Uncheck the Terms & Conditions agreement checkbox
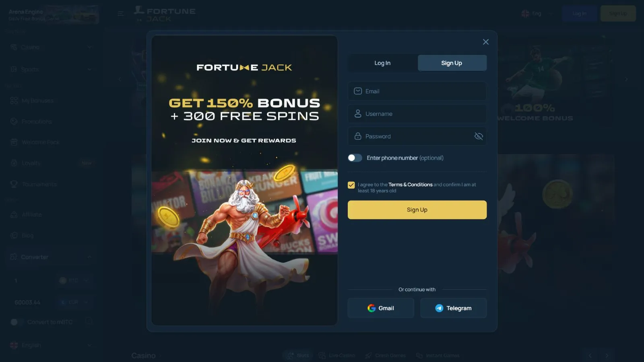The width and height of the screenshot is (644, 362). 351,185
